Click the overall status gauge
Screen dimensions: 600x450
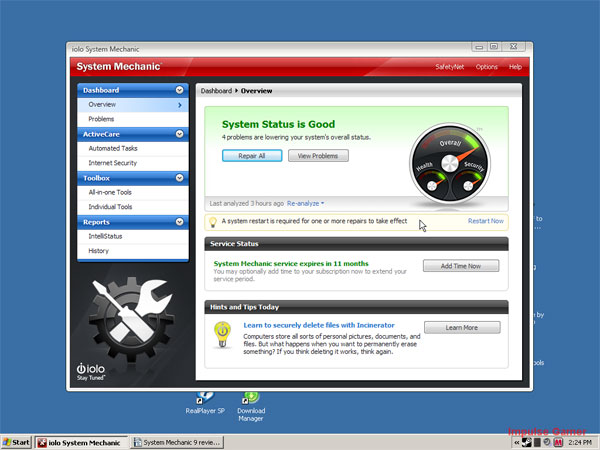coord(450,164)
